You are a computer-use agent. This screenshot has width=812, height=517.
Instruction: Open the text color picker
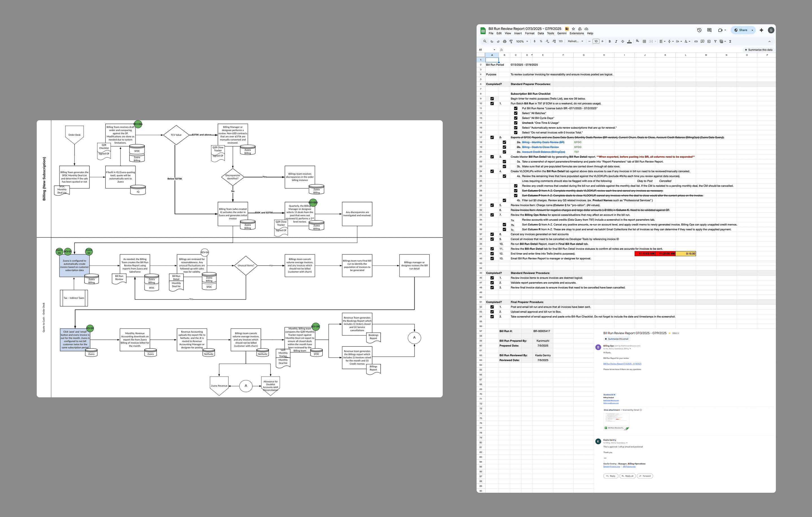pyautogui.click(x=629, y=41)
